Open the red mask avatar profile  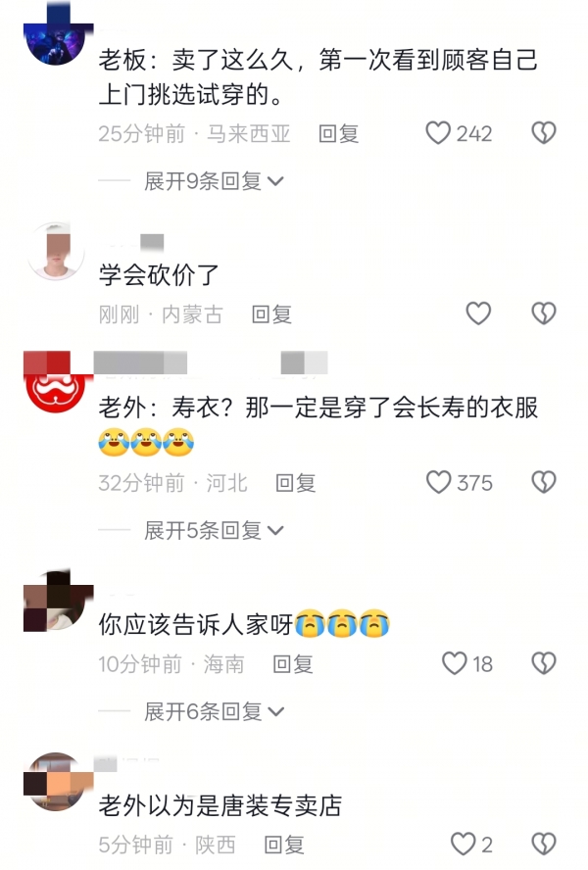coord(55,383)
